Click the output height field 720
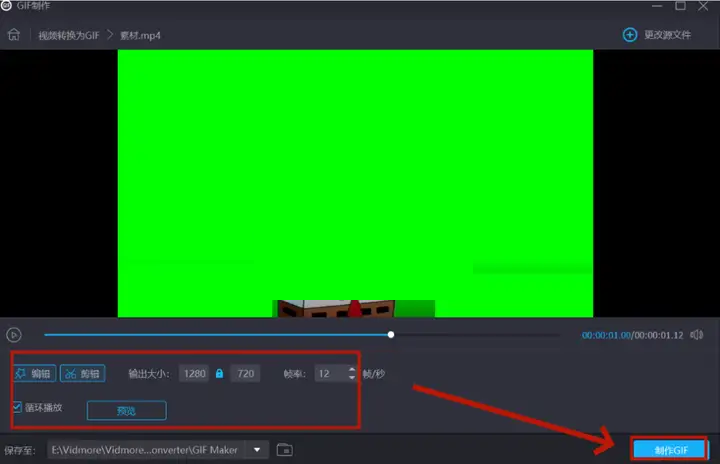The width and height of the screenshot is (720, 464). tap(246, 373)
